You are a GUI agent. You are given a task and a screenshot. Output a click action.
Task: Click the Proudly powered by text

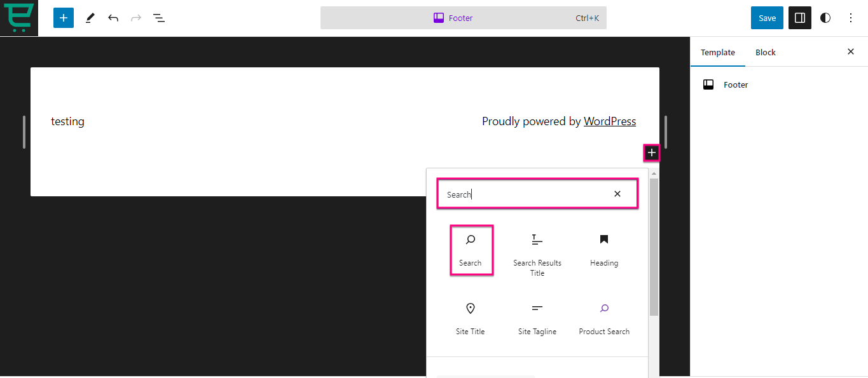click(532, 121)
